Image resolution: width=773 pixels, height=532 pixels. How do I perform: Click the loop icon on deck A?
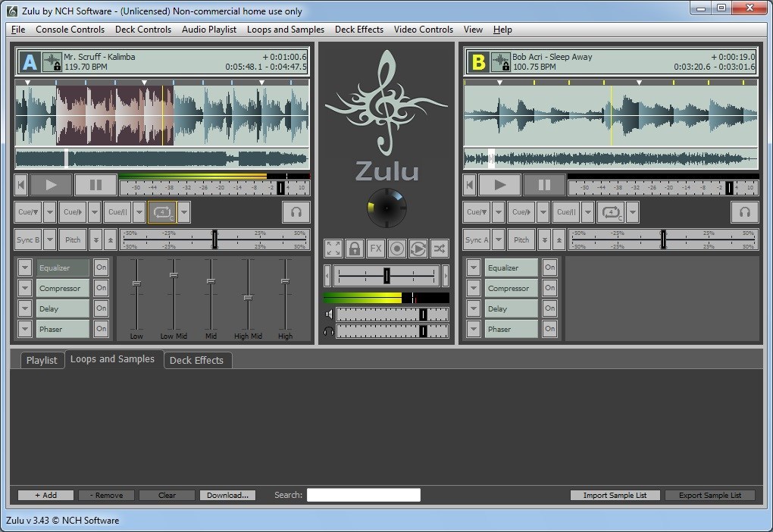pyautogui.click(x=161, y=212)
